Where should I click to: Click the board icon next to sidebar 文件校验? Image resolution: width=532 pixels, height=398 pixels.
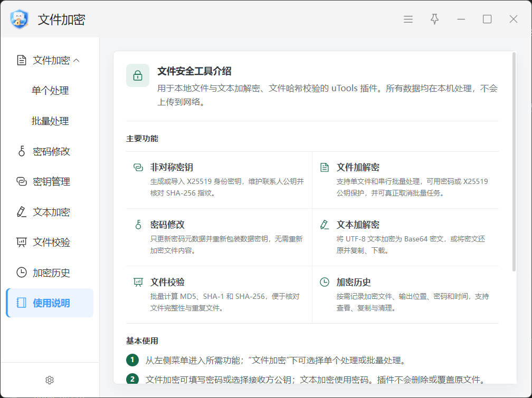(x=21, y=242)
